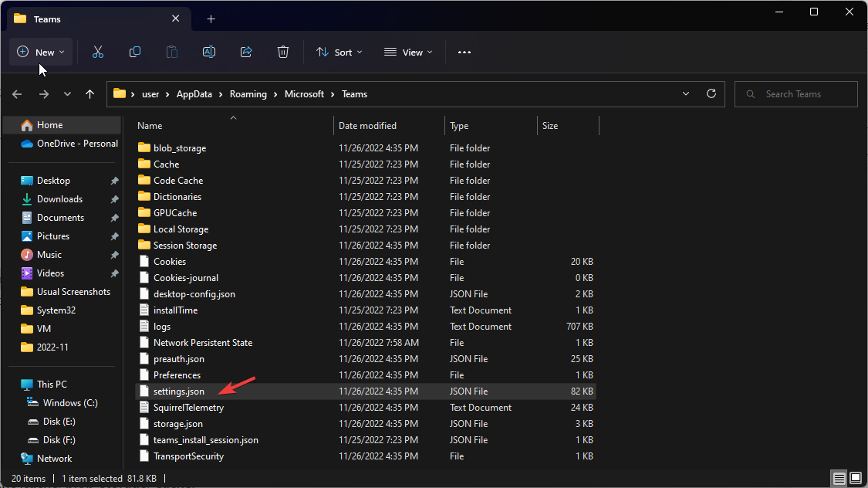
Task: Expand chevron after Microsoft in path
Action: point(333,94)
